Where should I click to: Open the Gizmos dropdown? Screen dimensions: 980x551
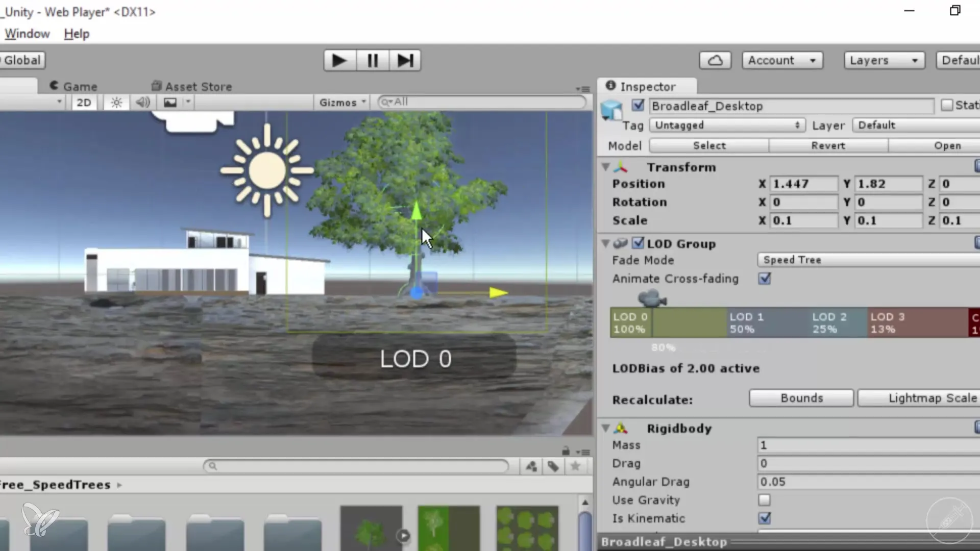[x=342, y=103]
